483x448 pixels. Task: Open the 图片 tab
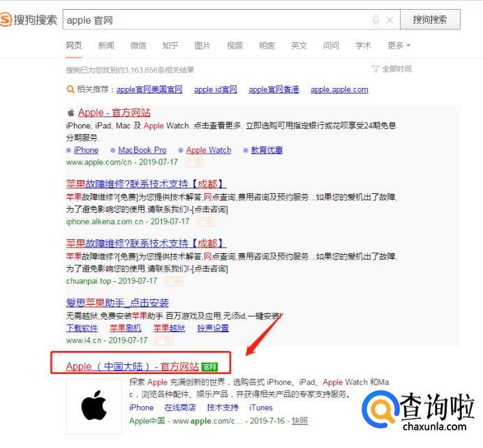[x=202, y=45]
